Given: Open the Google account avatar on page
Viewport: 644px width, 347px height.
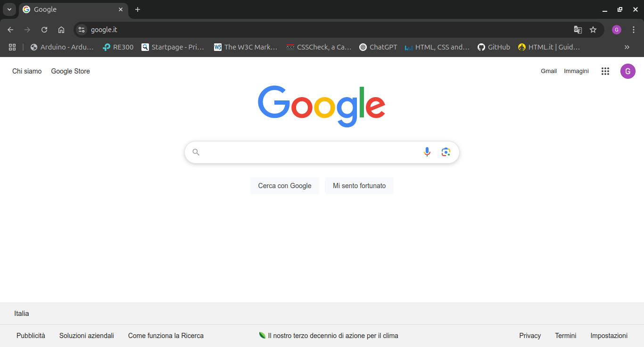Looking at the screenshot, I should click(627, 71).
